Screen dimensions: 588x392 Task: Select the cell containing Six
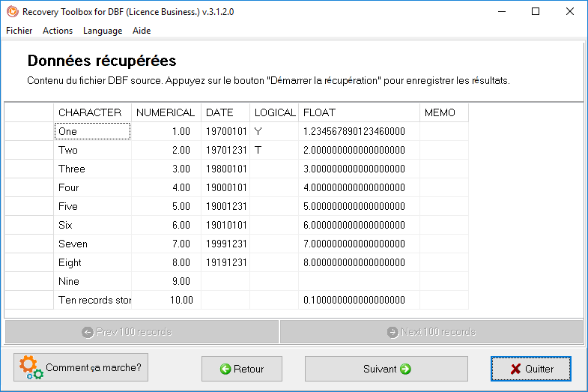point(93,225)
